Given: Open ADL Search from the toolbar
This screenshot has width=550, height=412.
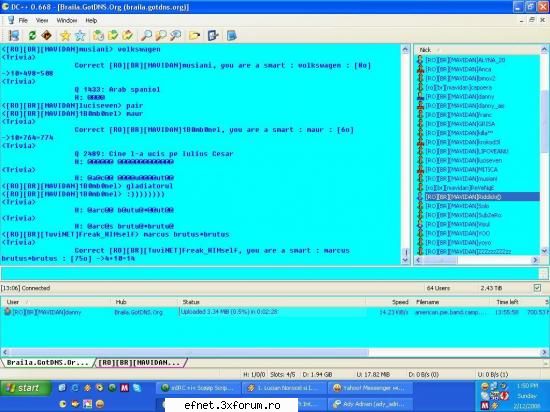Looking at the screenshot, I should 161,35.
